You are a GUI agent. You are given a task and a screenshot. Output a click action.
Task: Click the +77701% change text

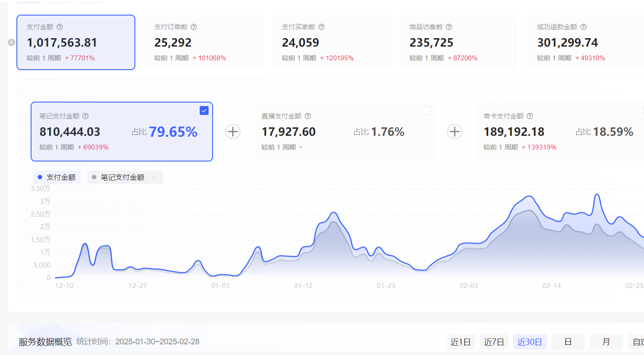tap(80, 58)
